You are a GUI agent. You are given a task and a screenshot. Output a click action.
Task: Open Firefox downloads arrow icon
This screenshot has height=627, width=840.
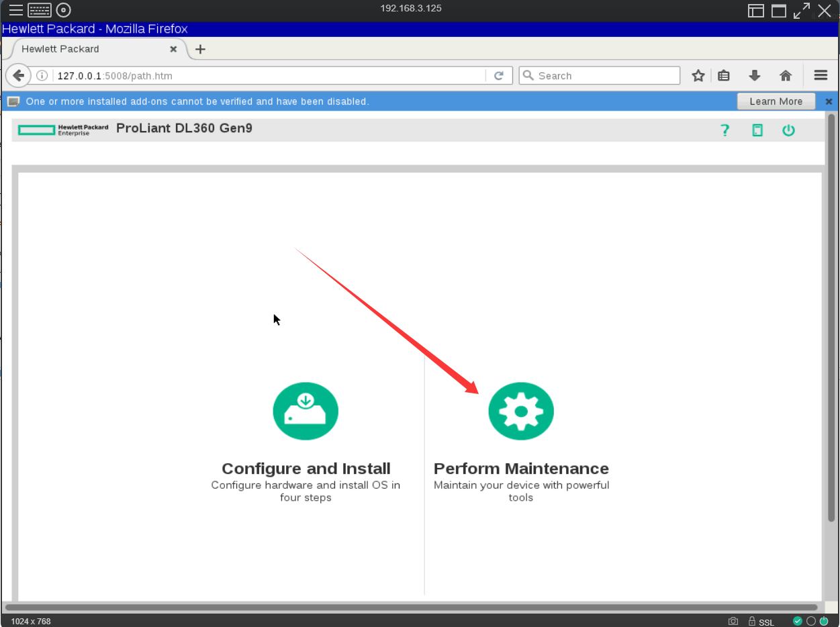[x=755, y=76]
